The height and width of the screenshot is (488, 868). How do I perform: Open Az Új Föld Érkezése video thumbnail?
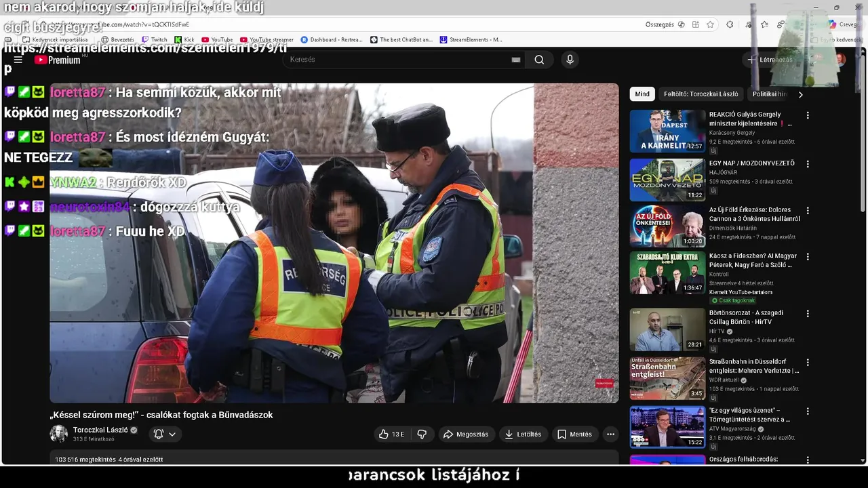667,226
